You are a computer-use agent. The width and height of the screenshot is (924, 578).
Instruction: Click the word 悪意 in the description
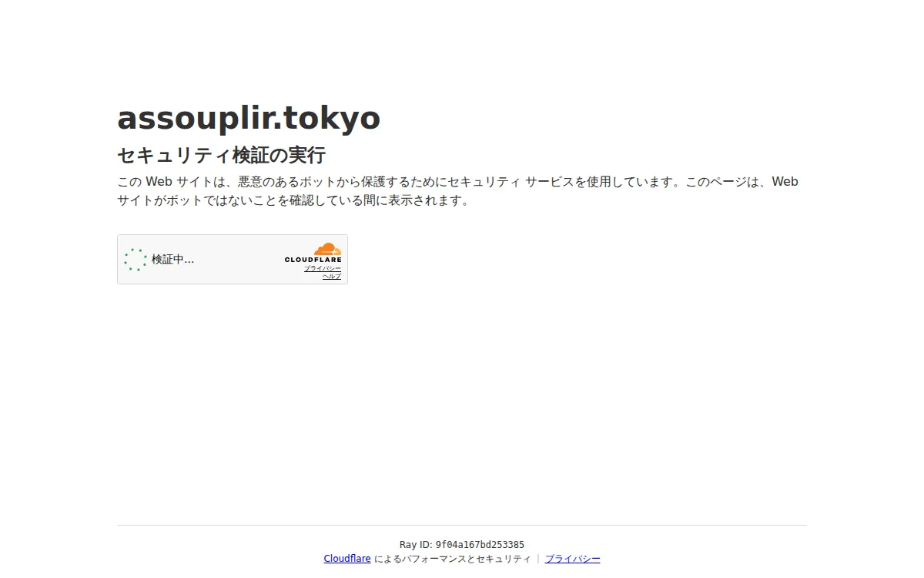click(x=250, y=182)
